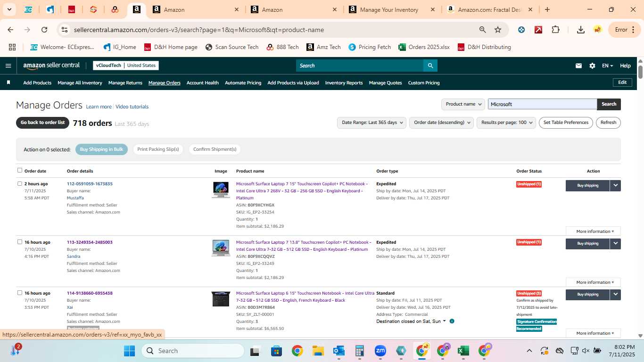Click the Surface Laptop thumbnail for Xai's order
This screenshot has width=644, height=362.
[x=221, y=299]
